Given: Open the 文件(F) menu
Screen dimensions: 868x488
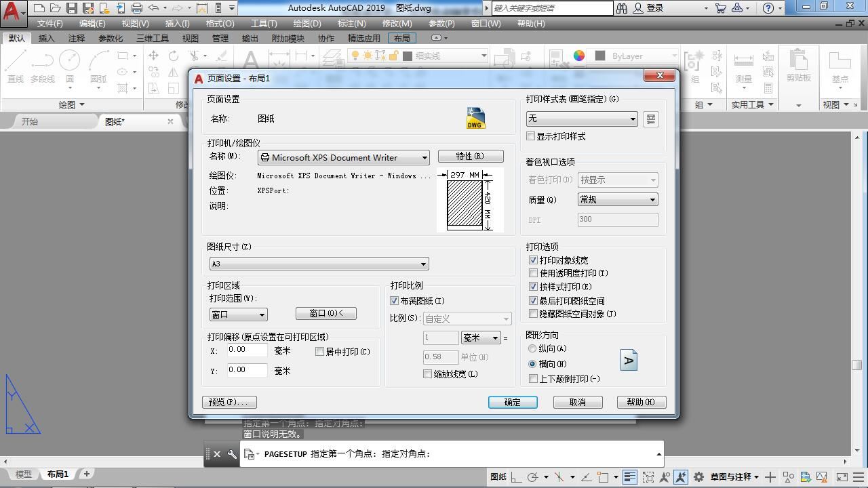Looking at the screenshot, I should 50,24.
